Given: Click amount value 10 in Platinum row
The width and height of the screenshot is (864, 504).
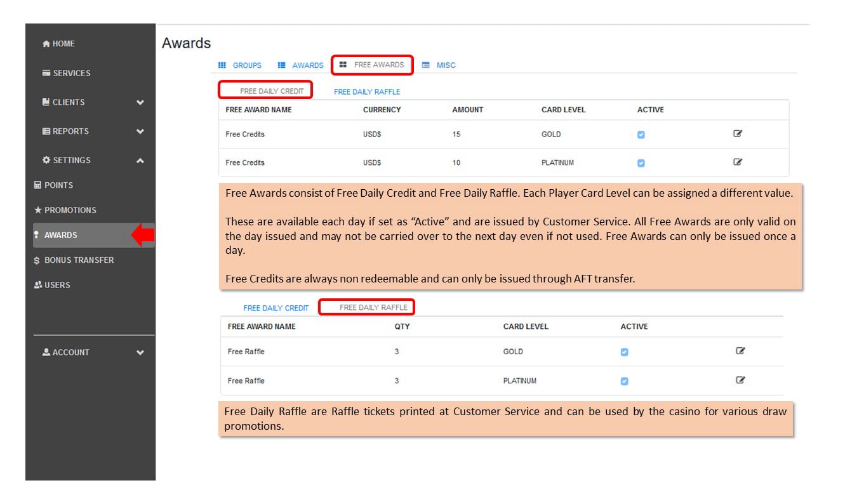Looking at the screenshot, I should (x=456, y=163).
